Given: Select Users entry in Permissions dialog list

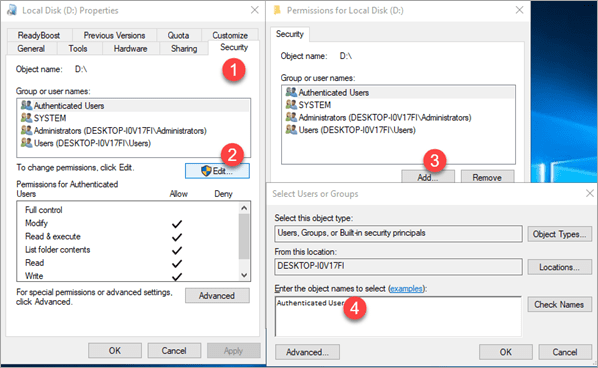Looking at the screenshot, I should [x=399, y=130].
